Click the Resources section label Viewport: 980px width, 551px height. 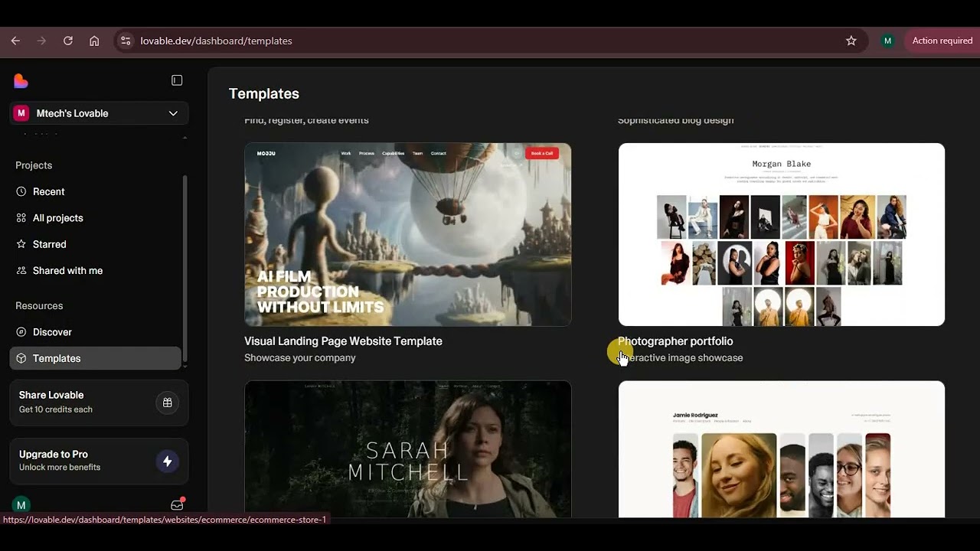click(39, 306)
